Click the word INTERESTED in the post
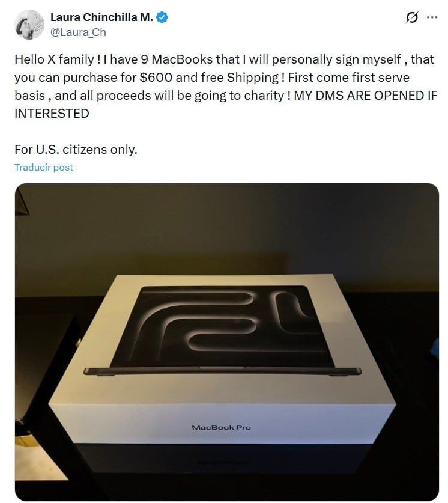 (52, 114)
